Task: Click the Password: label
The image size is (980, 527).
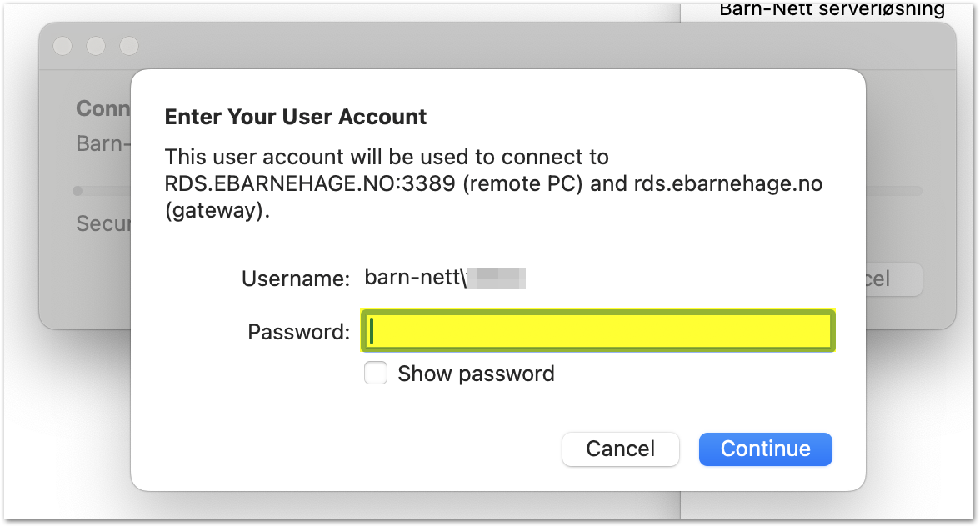Action: coord(298,331)
